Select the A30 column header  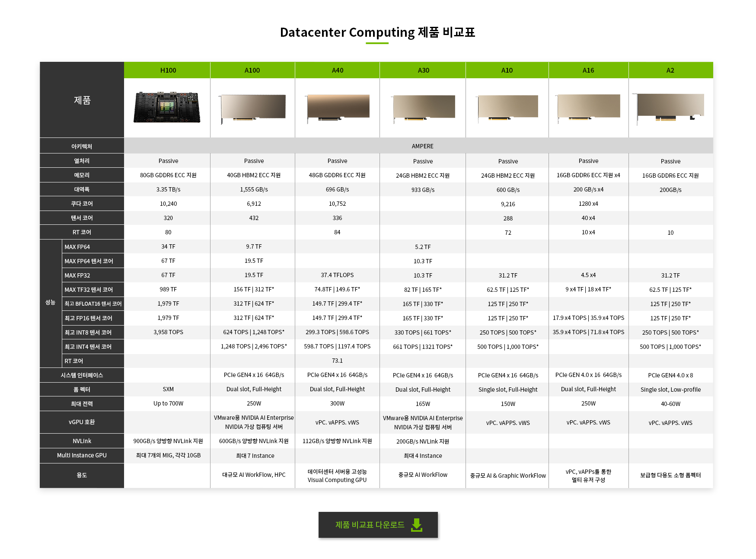(x=423, y=70)
